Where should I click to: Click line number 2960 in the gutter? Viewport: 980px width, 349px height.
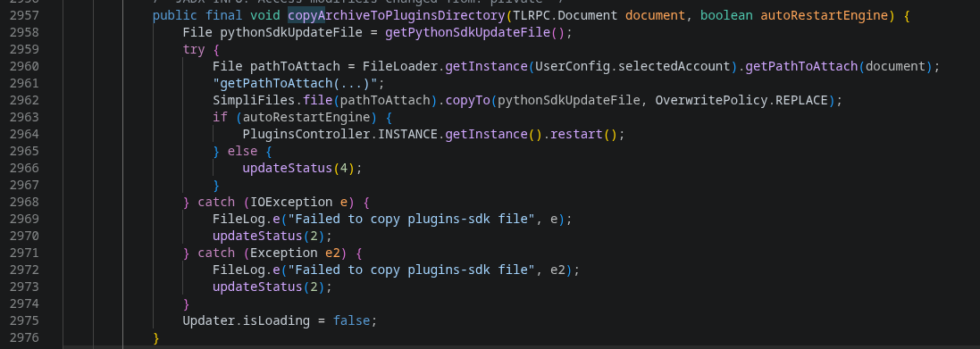pyautogui.click(x=24, y=66)
